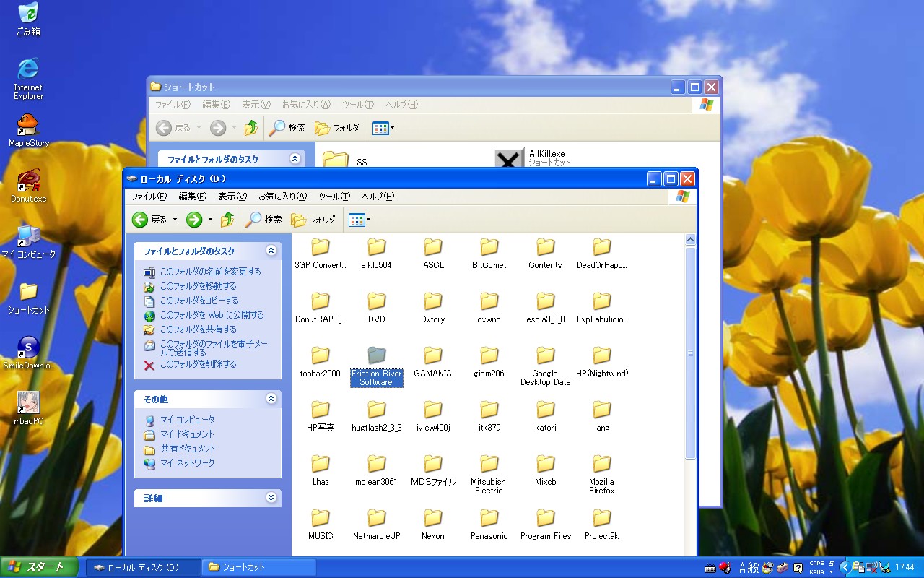Select the Donut.exe desktop shortcut

pyautogui.click(x=29, y=186)
